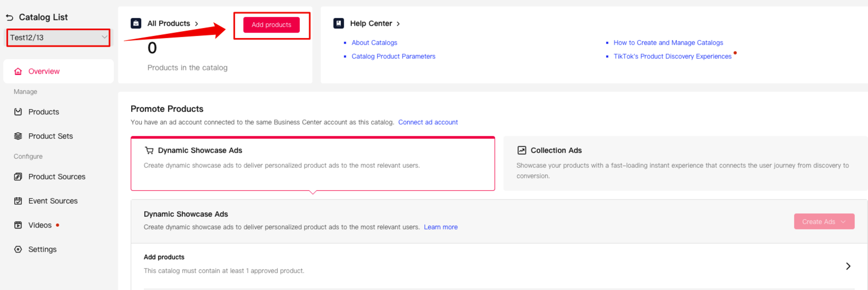This screenshot has width=868, height=290.
Task: Open Catalog Product Parameters help link
Action: [393, 56]
